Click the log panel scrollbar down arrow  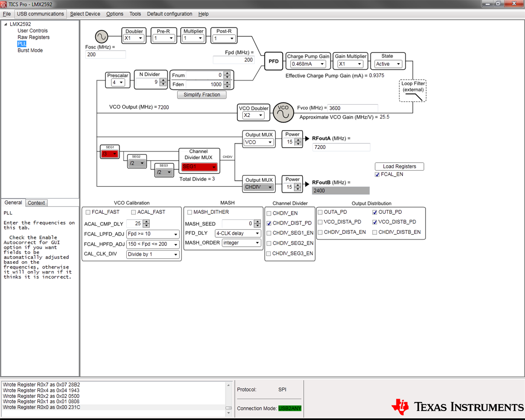click(x=229, y=413)
